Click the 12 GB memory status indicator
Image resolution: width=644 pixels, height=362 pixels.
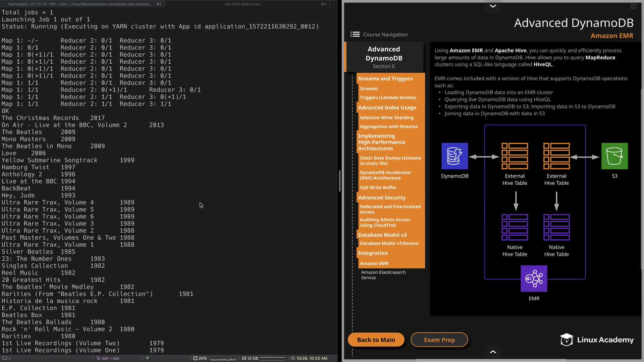tap(252, 358)
